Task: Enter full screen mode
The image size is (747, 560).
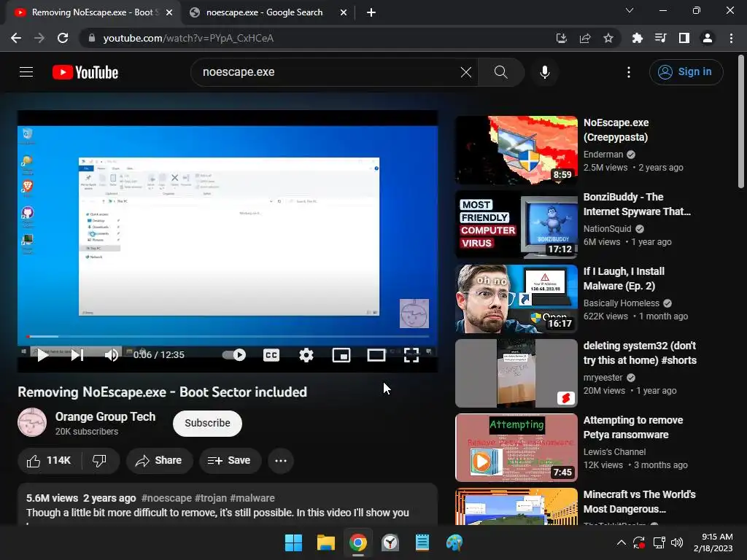Action: [x=411, y=355]
